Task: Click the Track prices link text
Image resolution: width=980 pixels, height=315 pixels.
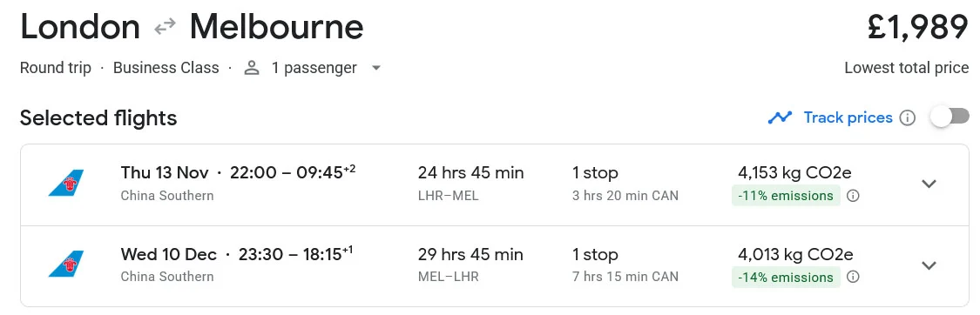Action: 848,117
